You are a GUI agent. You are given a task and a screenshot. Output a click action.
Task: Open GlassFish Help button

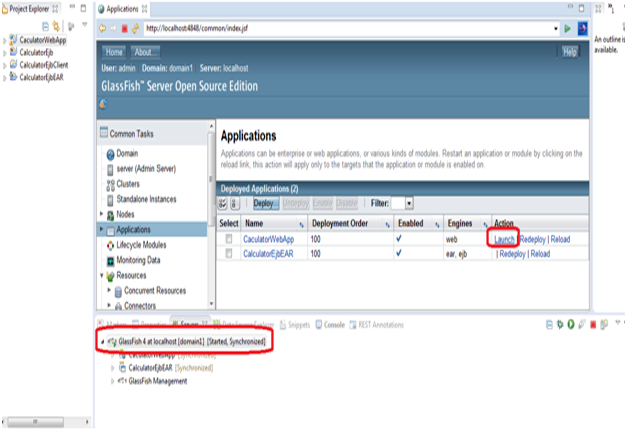click(570, 52)
